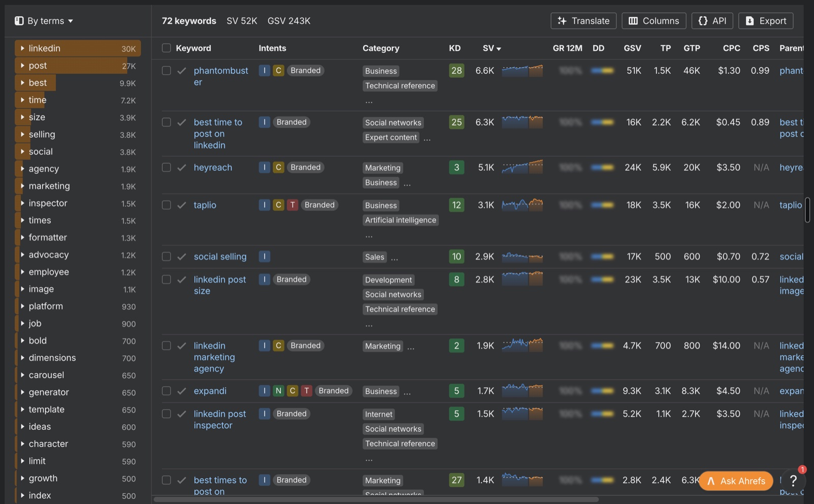Click the Translate sparkle icon
Viewport: 814px width, 504px height.
pos(562,21)
